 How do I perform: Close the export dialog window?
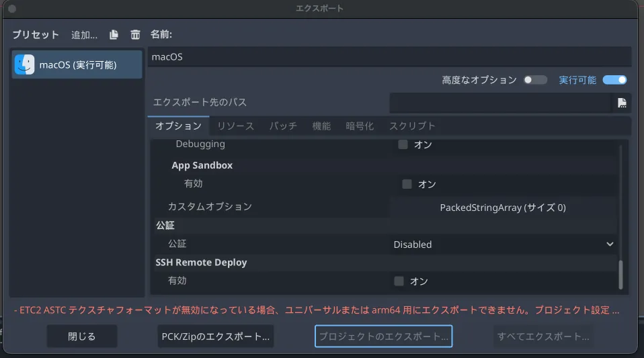click(12, 9)
